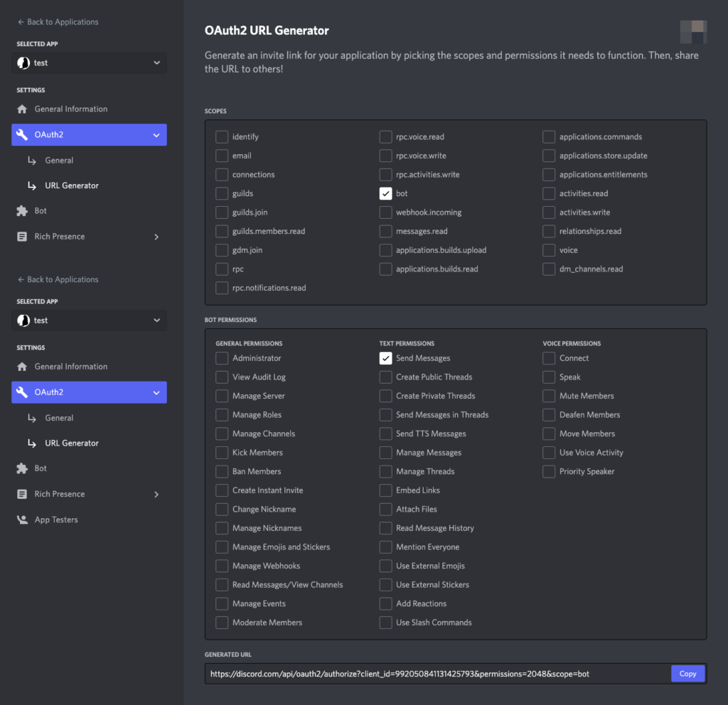The height and width of the screenshot is (705, 728).
Task: Click the Rich Presence document icon in lower sidebar
Action: pyautogui.click(x=22, y=494)
